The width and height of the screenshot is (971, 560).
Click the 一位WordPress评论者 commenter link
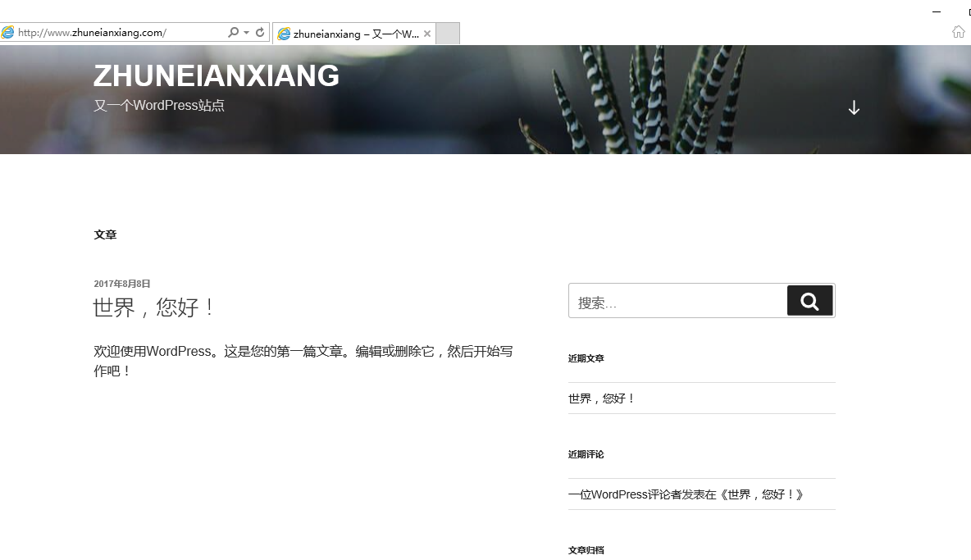[x=624, y=494]
